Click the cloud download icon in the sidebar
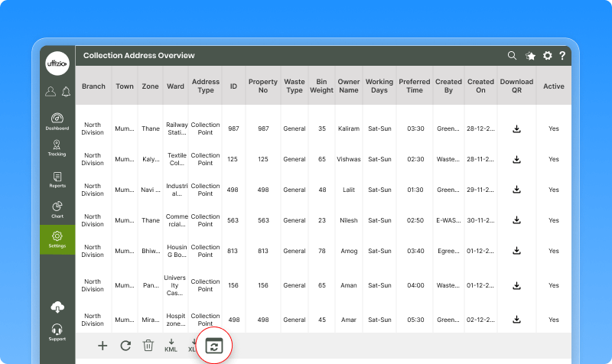Viewport: 612px width, 364px height. 57,307
